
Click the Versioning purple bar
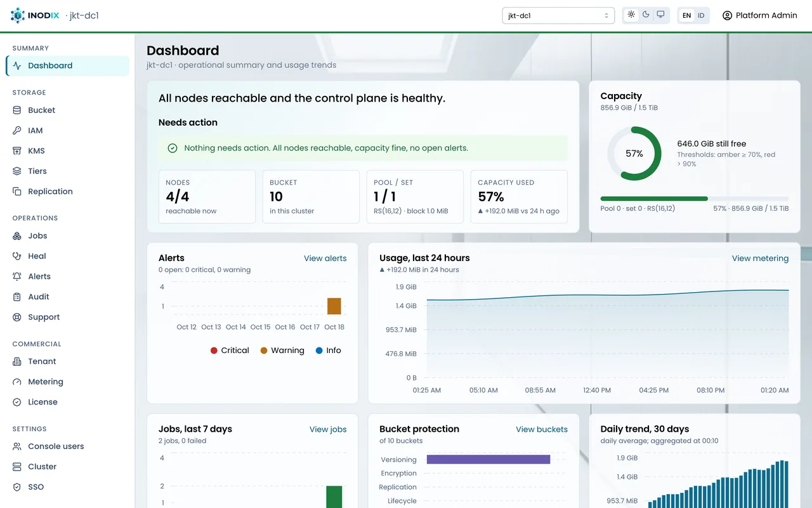488,459
